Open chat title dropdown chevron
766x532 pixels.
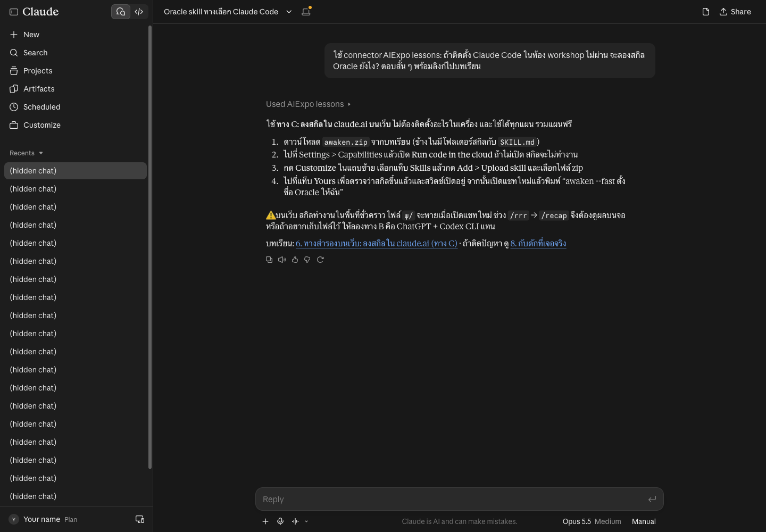click(x=289, y=12)
